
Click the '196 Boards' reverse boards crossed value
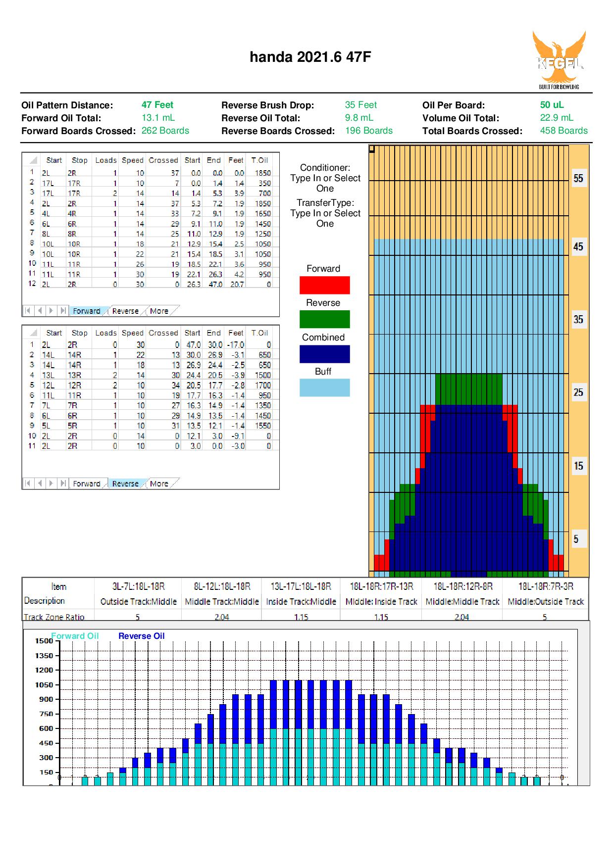tap(369, 131)
